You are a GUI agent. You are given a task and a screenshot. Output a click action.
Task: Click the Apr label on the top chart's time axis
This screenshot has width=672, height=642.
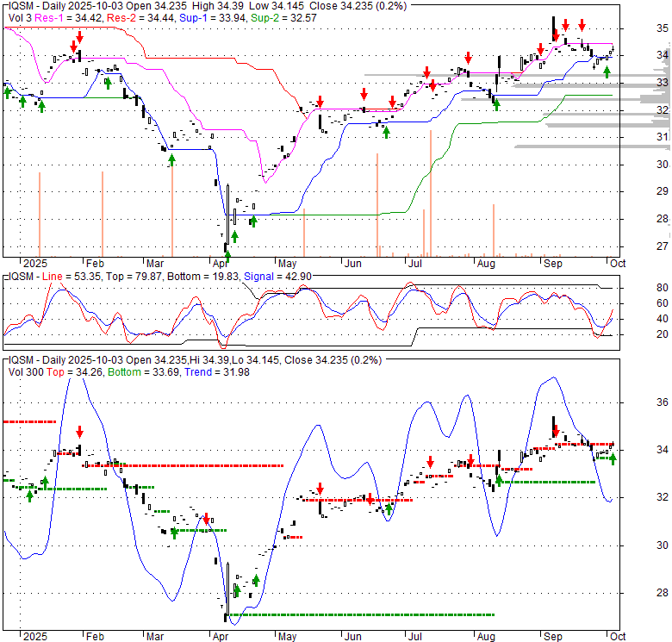point(220,264)
